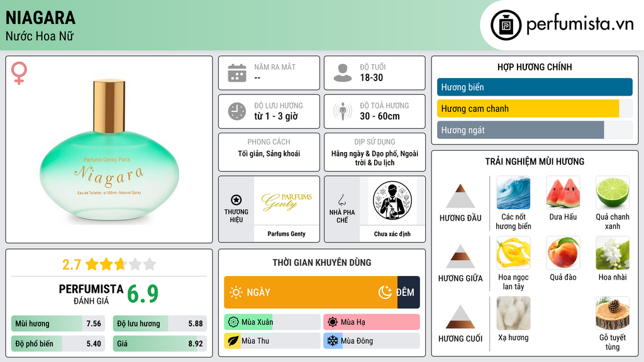This screenshot has width=644, height=362.
Task: Click the Các nốt hương biển label
Action: [x=513, y=222]
